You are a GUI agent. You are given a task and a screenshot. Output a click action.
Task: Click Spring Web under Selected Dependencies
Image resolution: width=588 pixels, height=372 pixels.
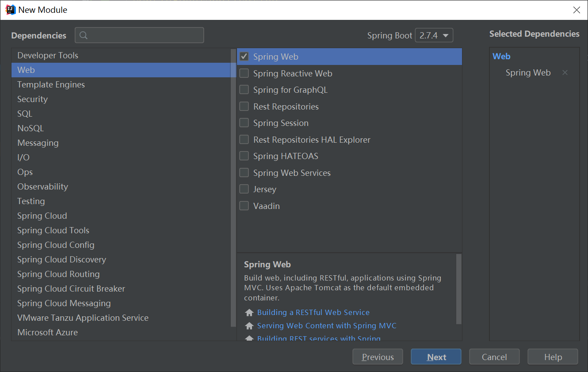click(528, 72)
